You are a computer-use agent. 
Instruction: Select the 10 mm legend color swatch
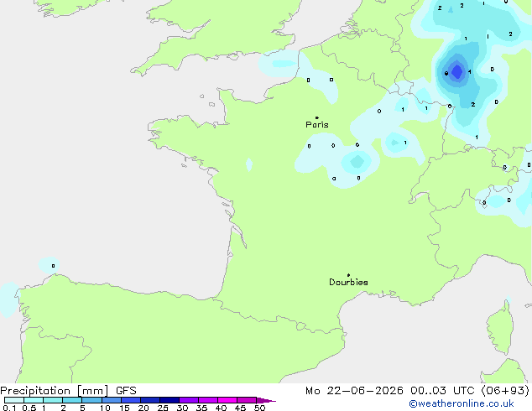[112, 400]
